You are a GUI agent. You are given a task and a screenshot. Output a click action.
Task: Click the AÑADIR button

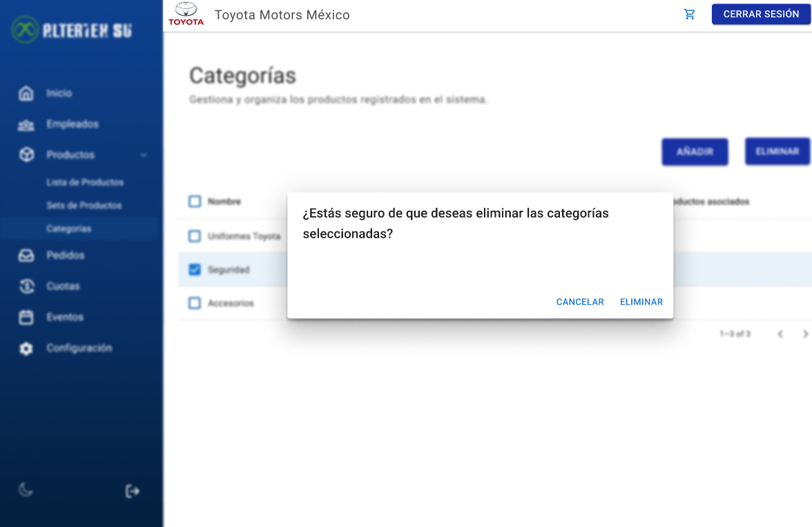695,152
